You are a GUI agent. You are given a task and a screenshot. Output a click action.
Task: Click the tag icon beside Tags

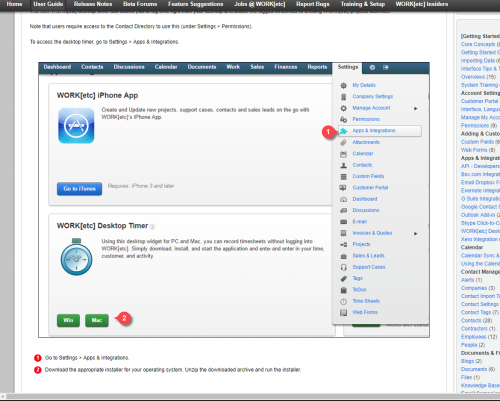point(343,279)
